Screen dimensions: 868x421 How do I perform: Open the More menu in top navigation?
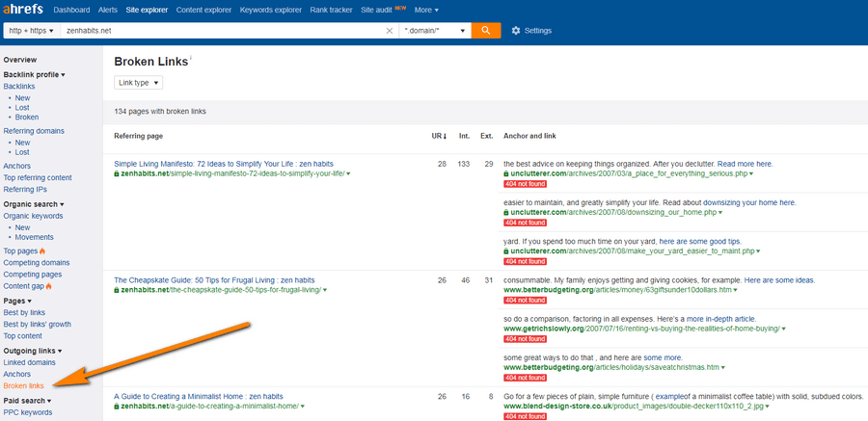click(426, 10)
